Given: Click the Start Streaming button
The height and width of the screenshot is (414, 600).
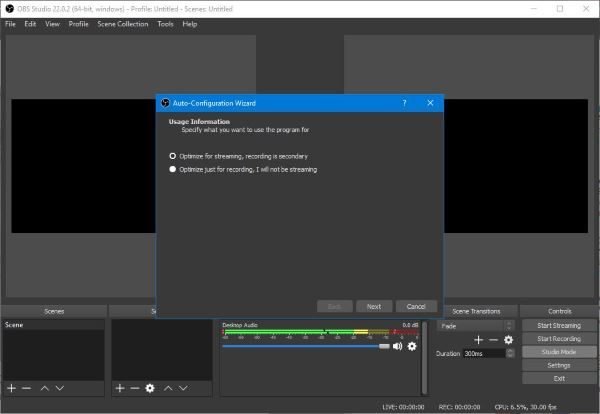Looking at the screenshot, I should tap(559, 326).
